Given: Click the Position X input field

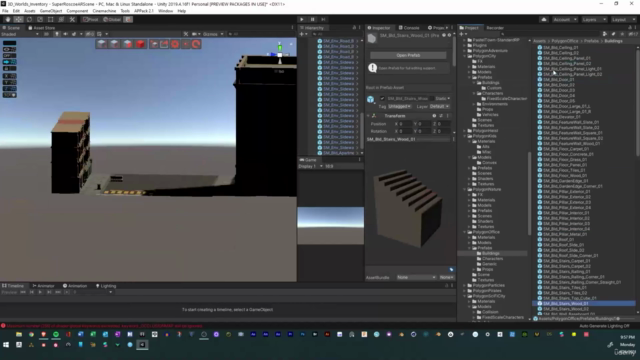Looking at the screenshot, I should (404, 124).
